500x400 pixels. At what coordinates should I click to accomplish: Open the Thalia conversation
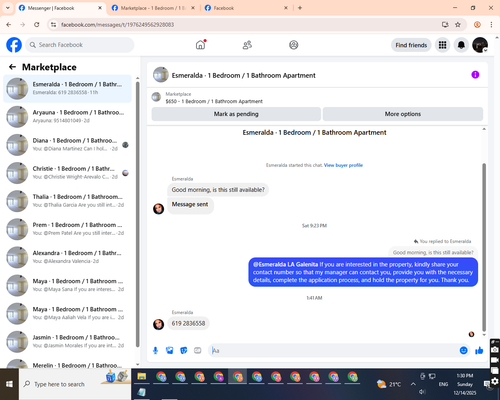pos(68,201)
